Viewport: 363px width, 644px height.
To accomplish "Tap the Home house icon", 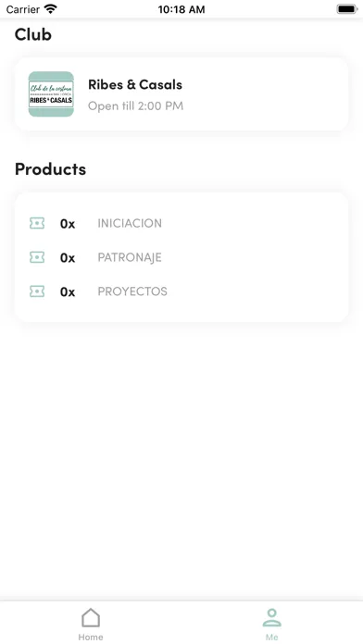I will [91, 618].
